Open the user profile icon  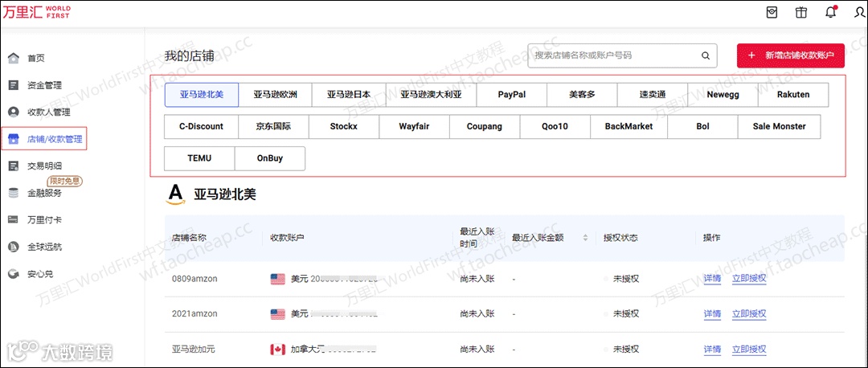862,13
